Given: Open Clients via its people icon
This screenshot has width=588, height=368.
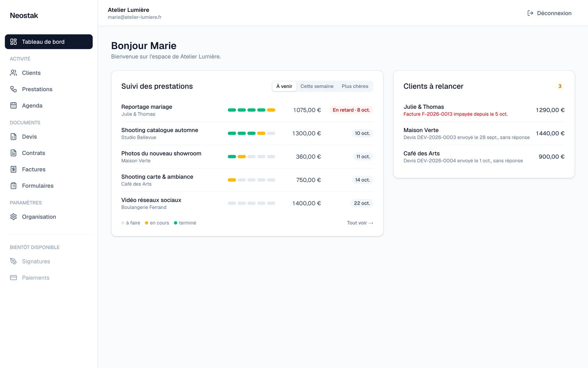Looking at the screenshot, I should coord(14,73).
